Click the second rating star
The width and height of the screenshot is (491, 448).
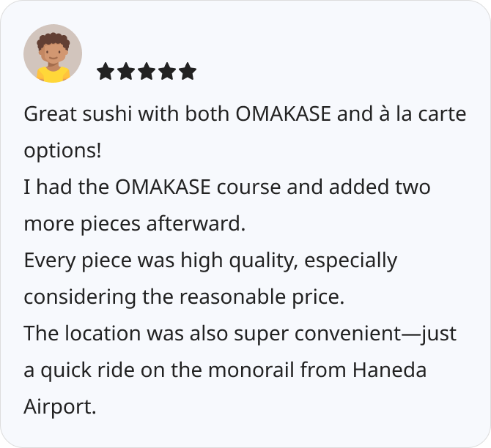[x=126, y=71]
